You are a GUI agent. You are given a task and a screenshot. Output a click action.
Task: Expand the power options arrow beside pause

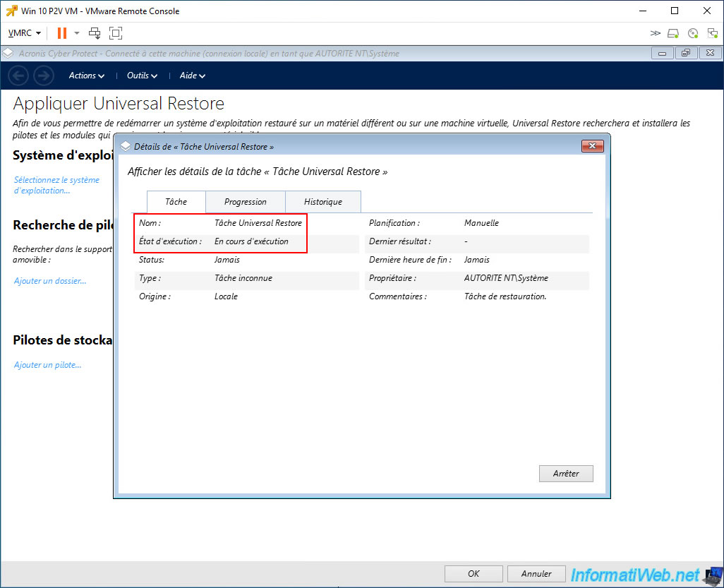coord(77,33)
